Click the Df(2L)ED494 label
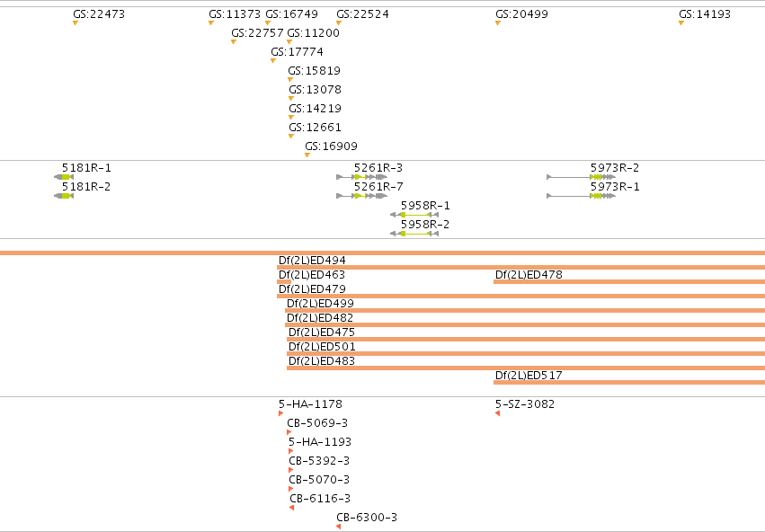The image size is (765, 532). coord(312,261)
